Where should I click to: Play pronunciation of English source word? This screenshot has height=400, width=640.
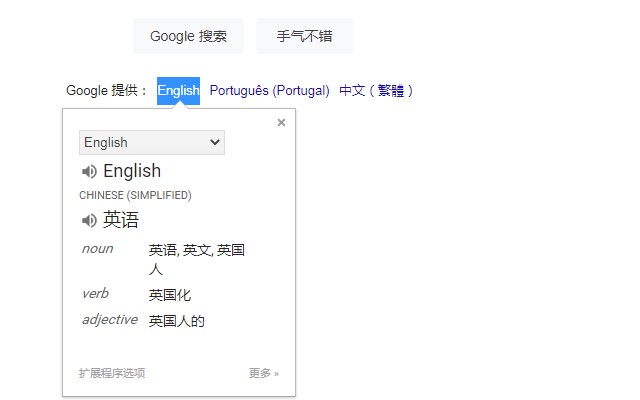point(89,171)
